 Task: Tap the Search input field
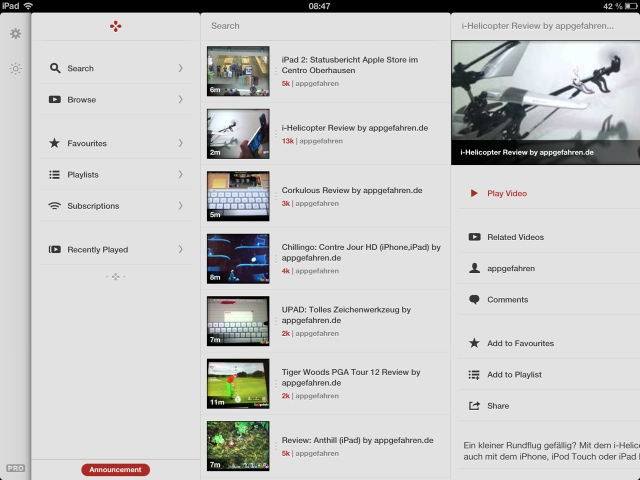click(x=320, y=25)
